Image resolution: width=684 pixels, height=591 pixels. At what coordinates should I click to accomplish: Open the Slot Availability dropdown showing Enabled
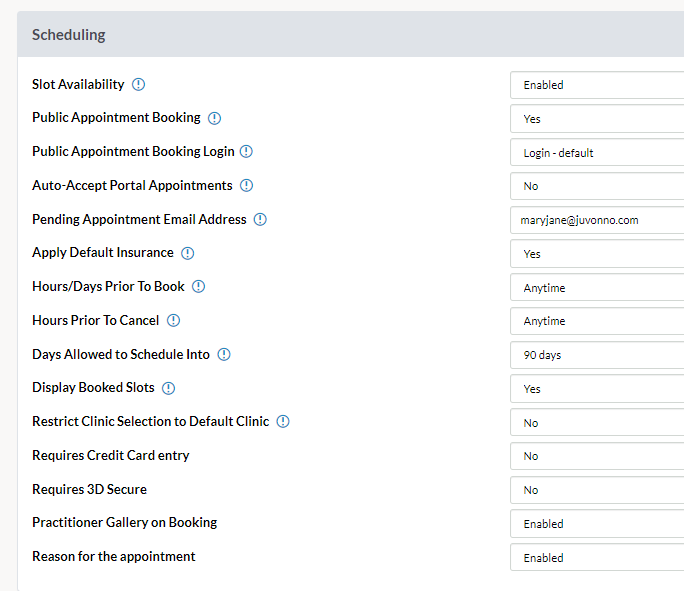click(597, 85)
